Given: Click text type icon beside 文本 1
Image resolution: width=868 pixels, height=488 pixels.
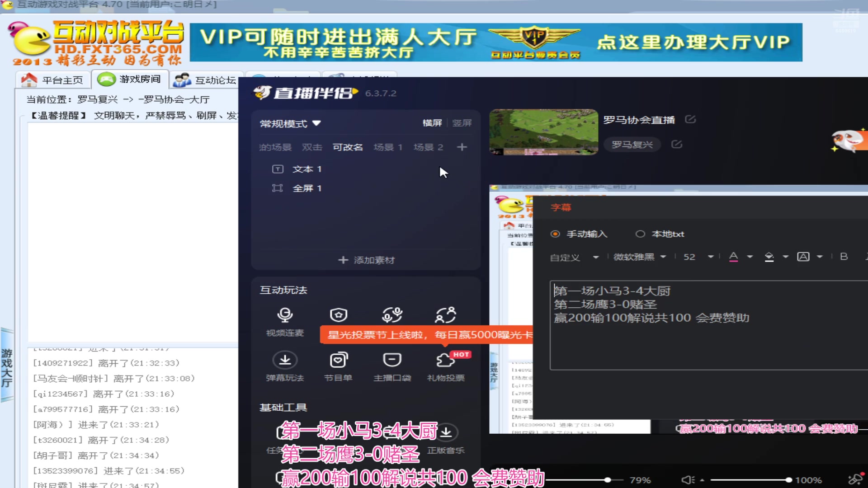Looking at the screenshot, I should (278, 169).
